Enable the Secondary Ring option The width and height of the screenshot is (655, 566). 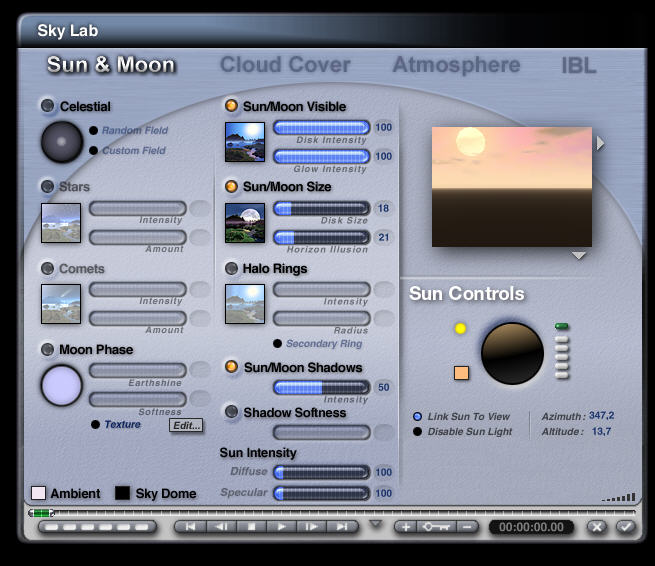(x=277, y=343)
